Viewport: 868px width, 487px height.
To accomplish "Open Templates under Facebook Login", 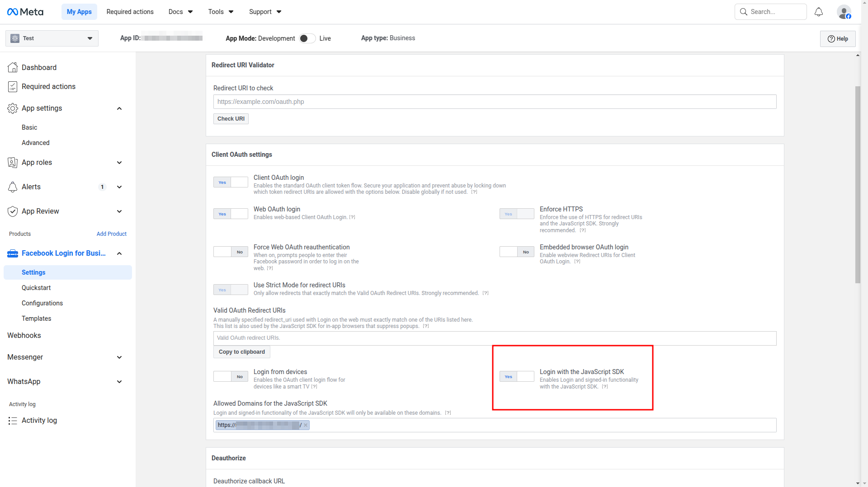I will [36, 318].
